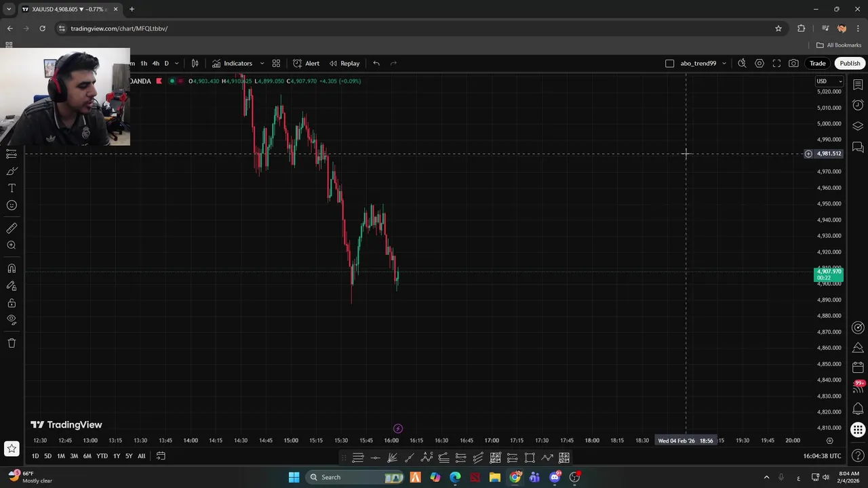868x488 pixels.
Task: Select the 1M date range
Action: tap(61, 456)
